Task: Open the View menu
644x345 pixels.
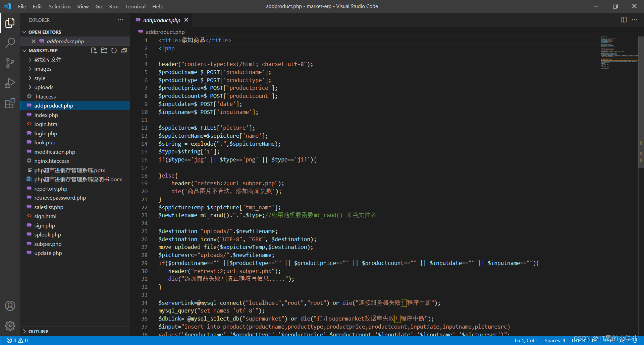Action: click(83, 6)
